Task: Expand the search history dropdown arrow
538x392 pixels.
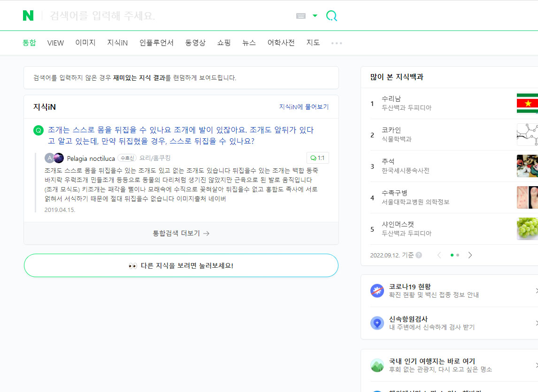Action: pyautogui.click(x=315, y=16)
